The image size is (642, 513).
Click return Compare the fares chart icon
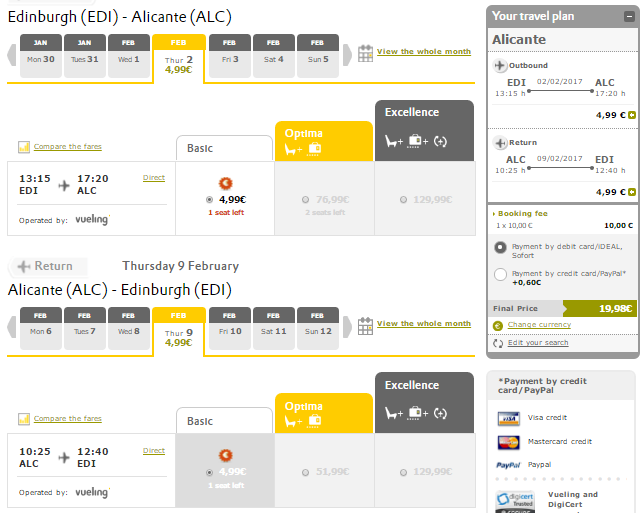pos(24,419)
